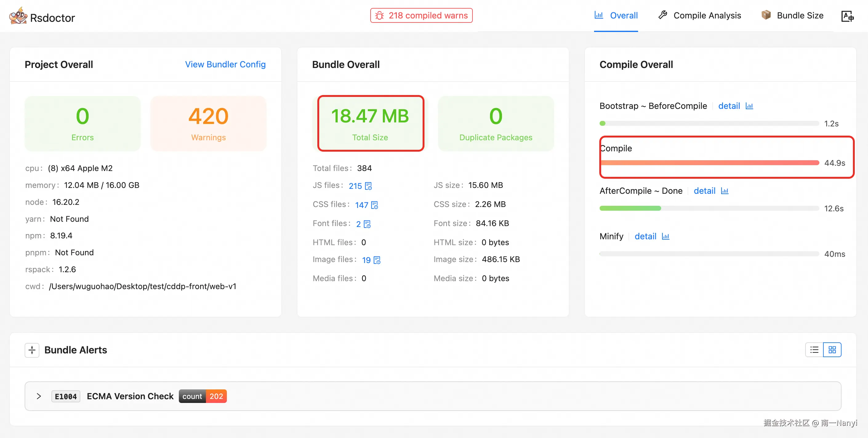Expand the ECMA Version Check row

[x=39, y=396]
